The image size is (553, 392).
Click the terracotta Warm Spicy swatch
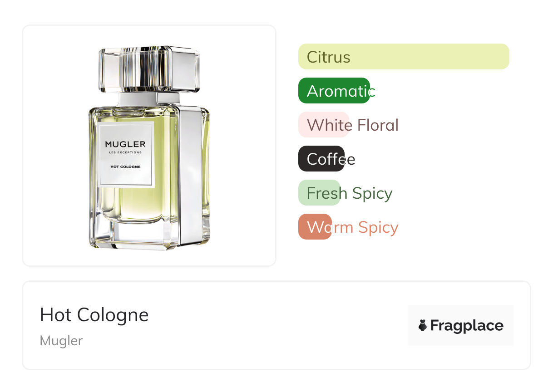[x=315, y=227]
